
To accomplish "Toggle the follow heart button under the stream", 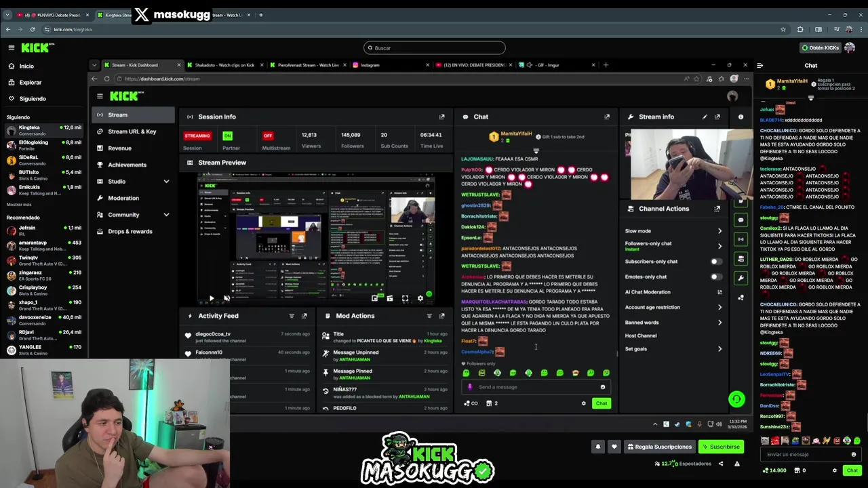I will (x=614, y=447).
